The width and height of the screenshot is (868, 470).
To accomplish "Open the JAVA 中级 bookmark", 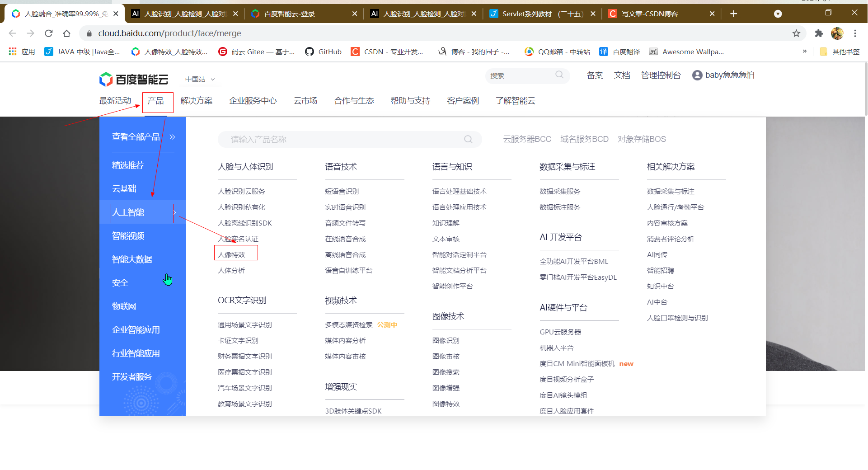I will (x=82, y=52).
